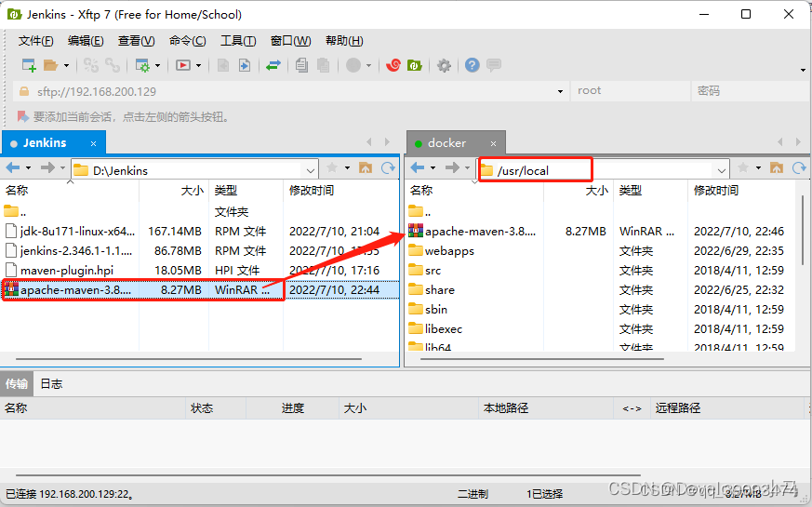The width and height of the screenshot is (812, 507).
Task: Open the 窗口(W) menu
Action: click(x=290, y=41)
